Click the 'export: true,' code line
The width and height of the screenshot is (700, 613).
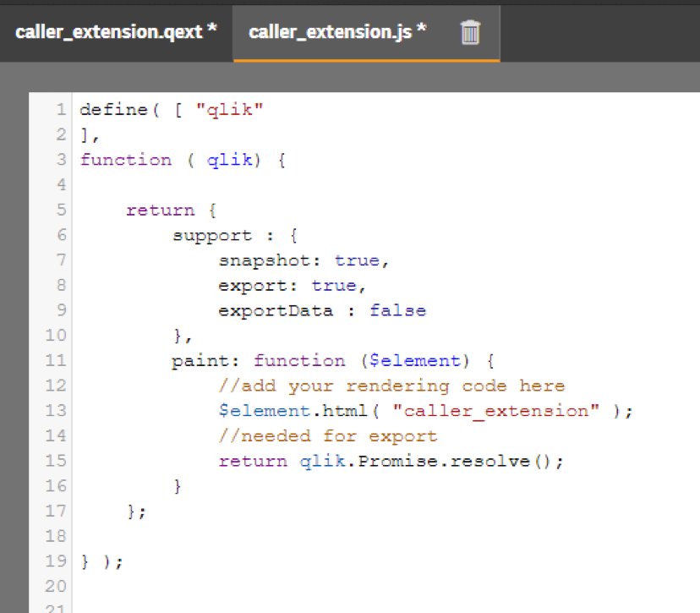292,285
